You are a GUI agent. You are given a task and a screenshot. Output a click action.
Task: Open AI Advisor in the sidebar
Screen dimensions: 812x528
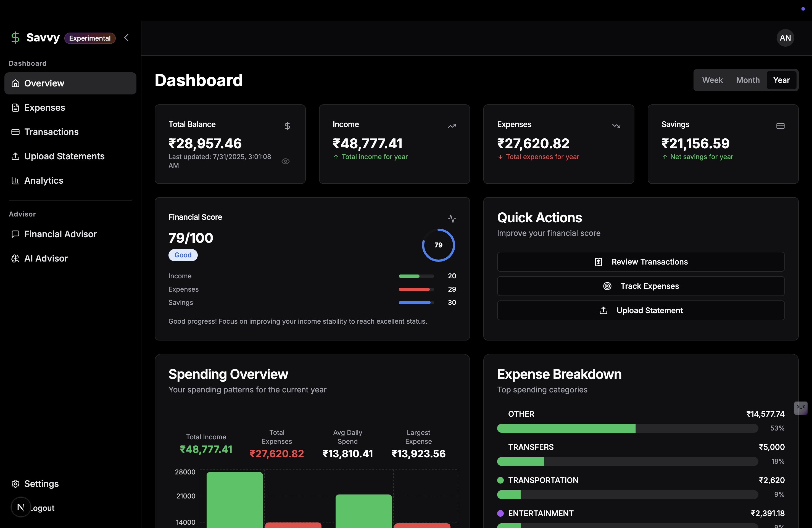[x=46, y=258]
